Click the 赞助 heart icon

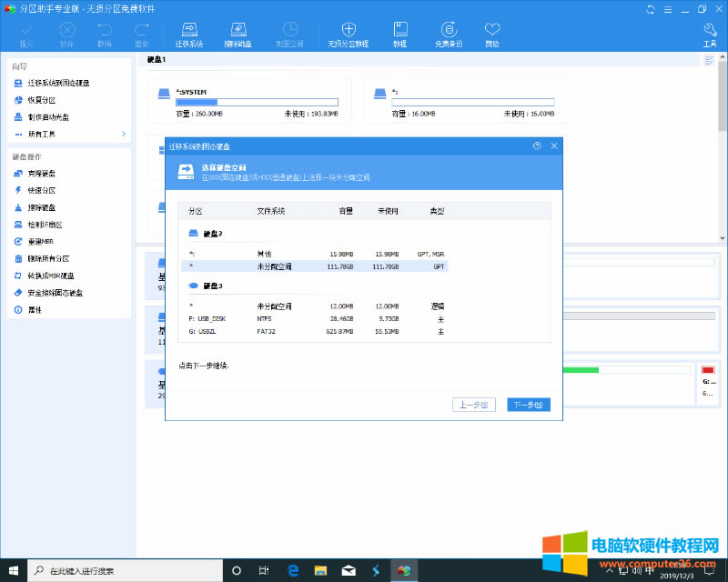[492, 35]
